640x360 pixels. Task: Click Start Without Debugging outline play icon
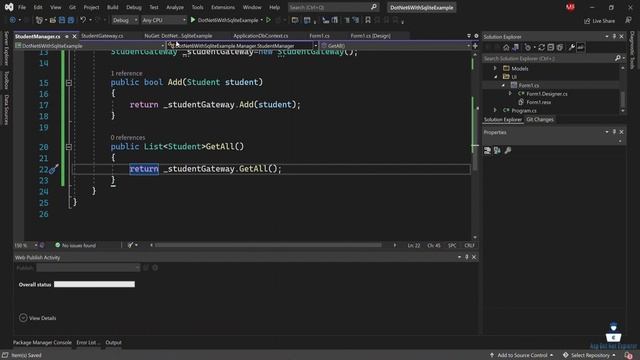(x=269, y=20)
